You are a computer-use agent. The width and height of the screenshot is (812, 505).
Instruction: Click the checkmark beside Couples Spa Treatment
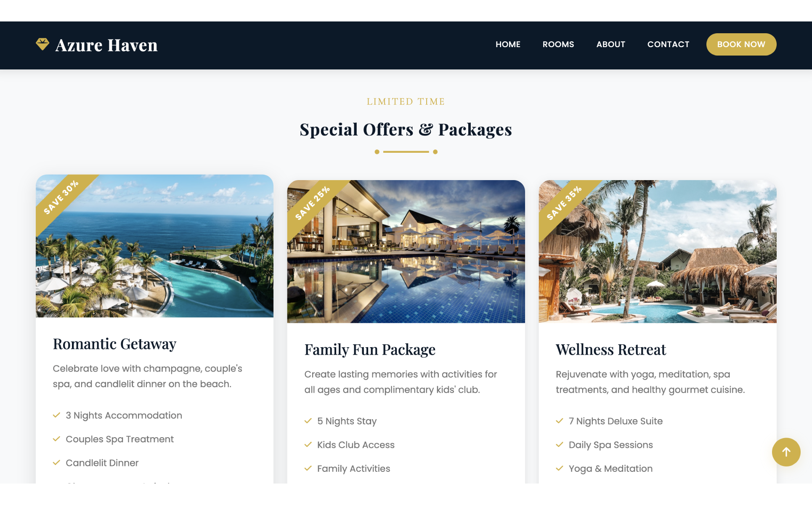(56, 439)
